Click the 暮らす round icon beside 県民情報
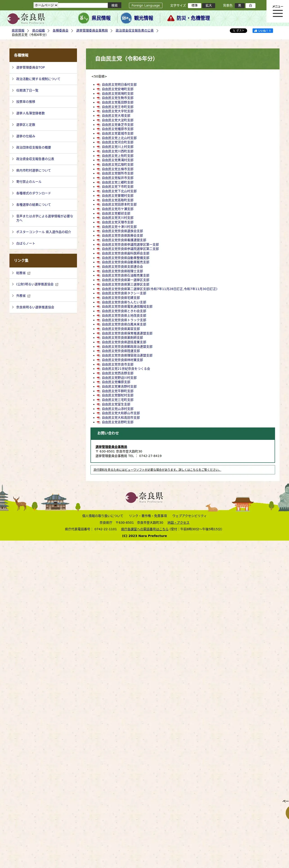This screenshot has width=289, height=868. 84,18
